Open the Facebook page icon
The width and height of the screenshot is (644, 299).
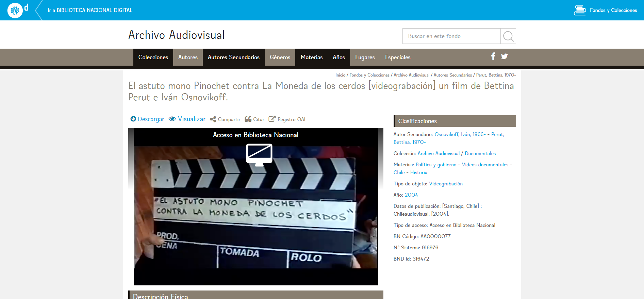pos(493,56)
